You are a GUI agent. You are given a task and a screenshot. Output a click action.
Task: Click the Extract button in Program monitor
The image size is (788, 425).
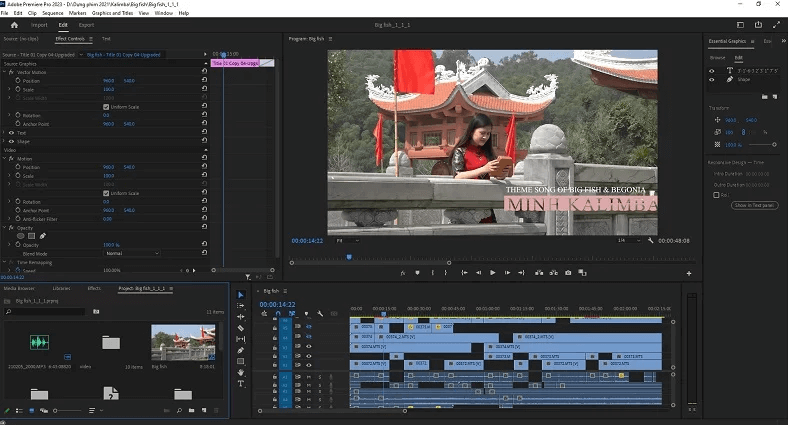553,273
